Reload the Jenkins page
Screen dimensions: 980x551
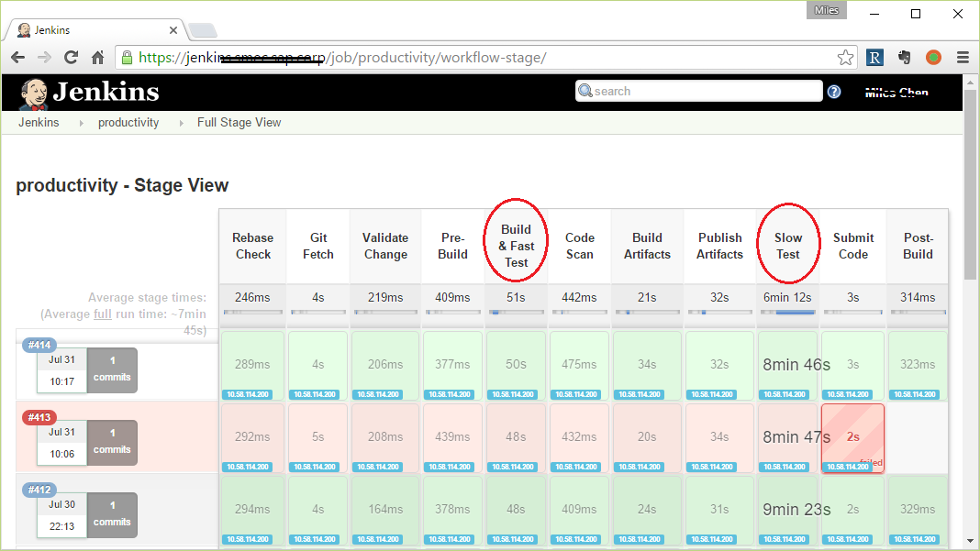click(x=72, y=58)
